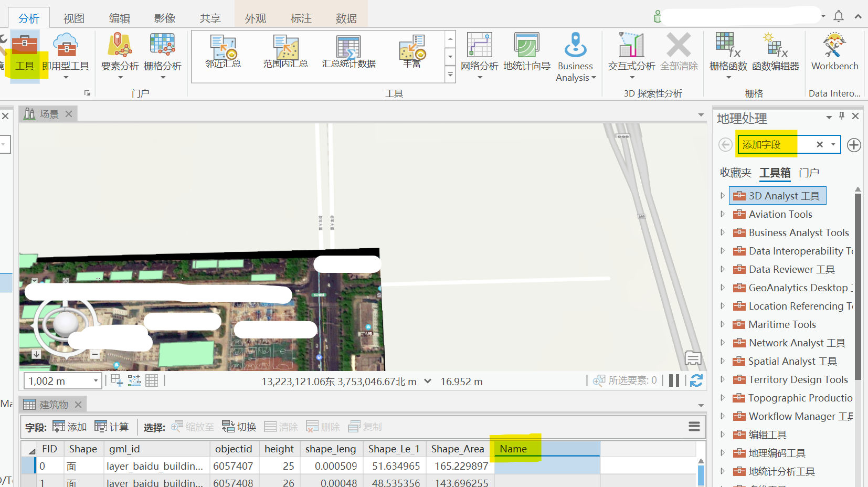Toggle snapping in the scene status bar

134,380
